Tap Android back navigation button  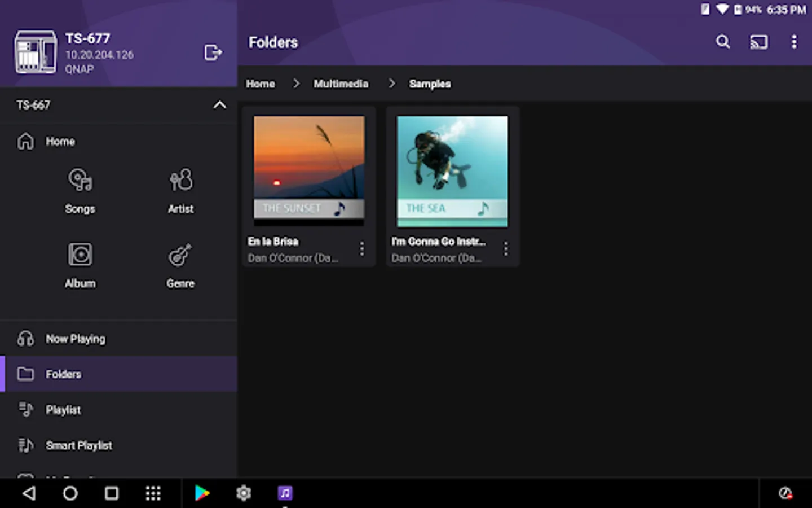tap(29, 493)
